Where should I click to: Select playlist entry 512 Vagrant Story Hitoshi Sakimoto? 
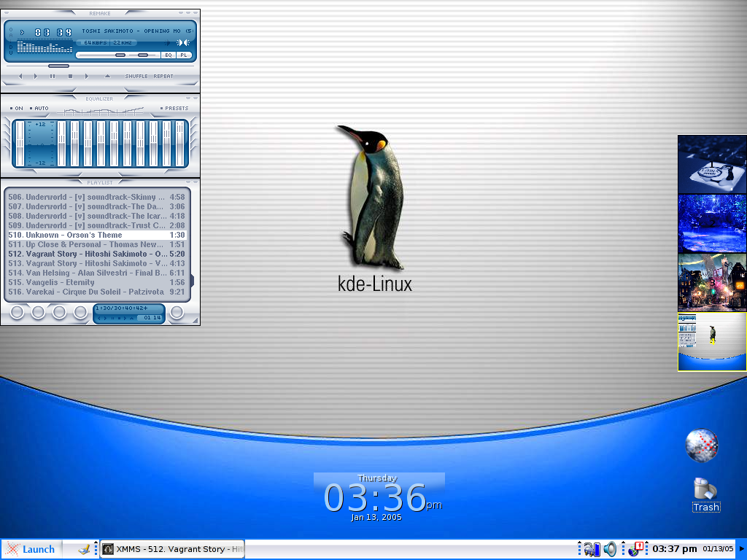[x=97, y=254]
